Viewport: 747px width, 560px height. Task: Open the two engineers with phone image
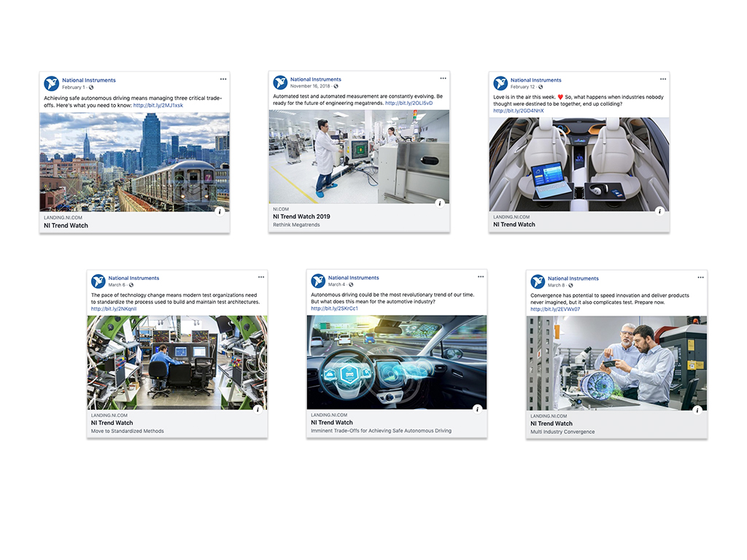pos(616,363)
